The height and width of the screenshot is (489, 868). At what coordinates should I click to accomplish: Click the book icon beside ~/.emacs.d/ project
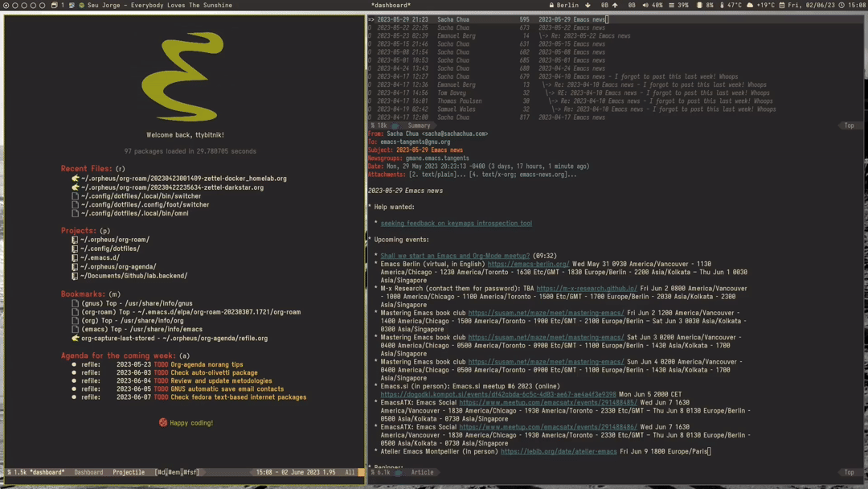[76, 257]
